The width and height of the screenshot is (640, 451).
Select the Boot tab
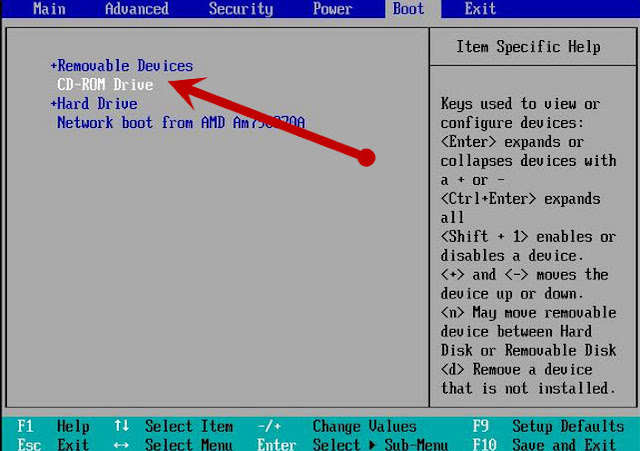(408, 9)
